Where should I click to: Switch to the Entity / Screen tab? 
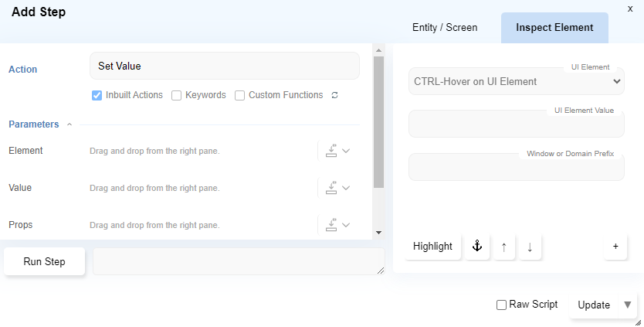point(445,28)
